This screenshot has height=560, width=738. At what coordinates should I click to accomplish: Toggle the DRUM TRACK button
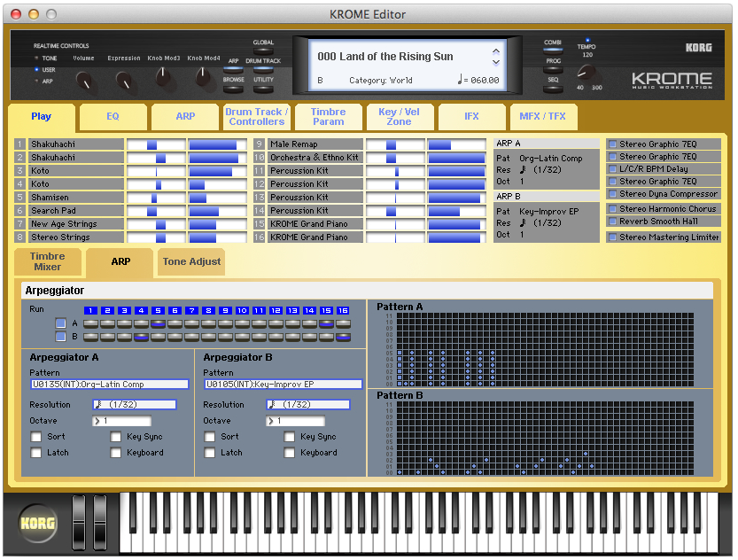pos(263,70)
